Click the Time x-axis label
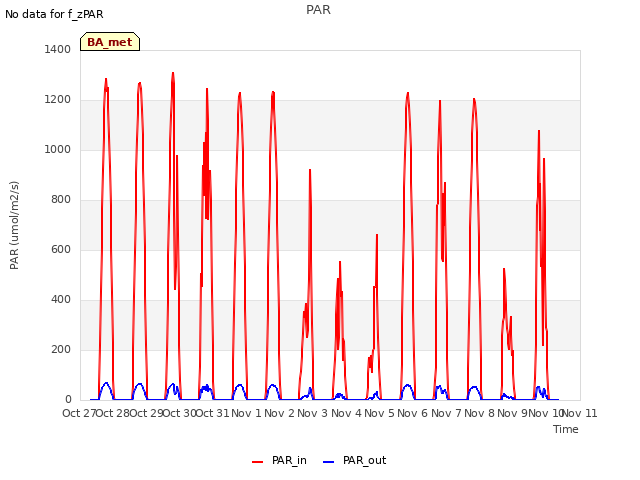The image size is (640, 480). [x=566, y=429]
